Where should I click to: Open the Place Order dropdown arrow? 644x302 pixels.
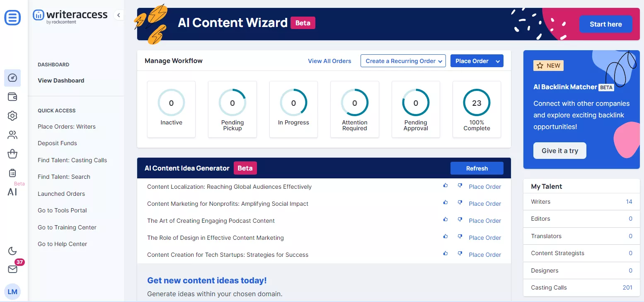pyautogui.click(x=498, y=61)
